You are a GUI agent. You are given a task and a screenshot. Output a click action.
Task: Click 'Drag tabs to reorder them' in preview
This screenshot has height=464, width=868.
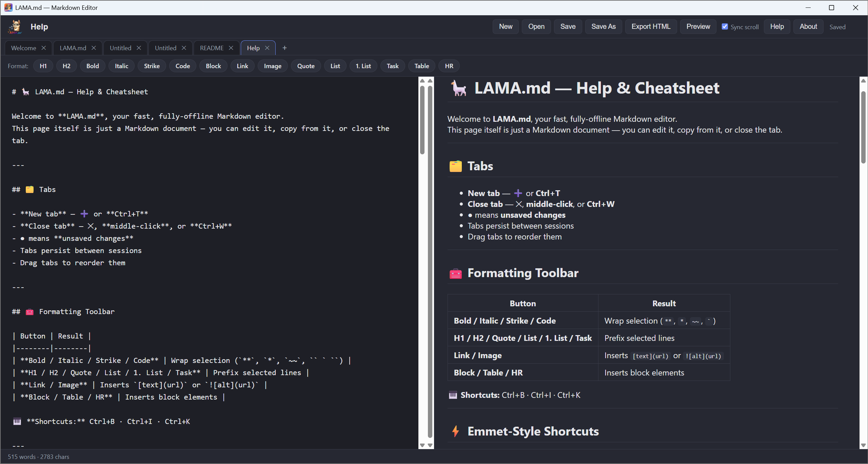click(x=515, y=237)
